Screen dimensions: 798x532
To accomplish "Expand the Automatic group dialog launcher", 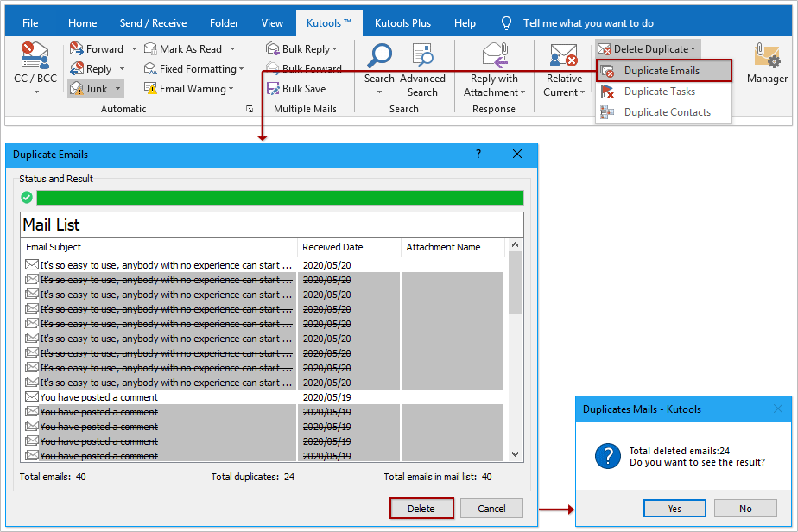I will coord(250,109).
